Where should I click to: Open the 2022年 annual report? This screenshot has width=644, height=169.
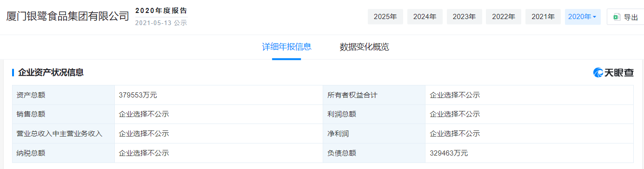coord(504,17)
